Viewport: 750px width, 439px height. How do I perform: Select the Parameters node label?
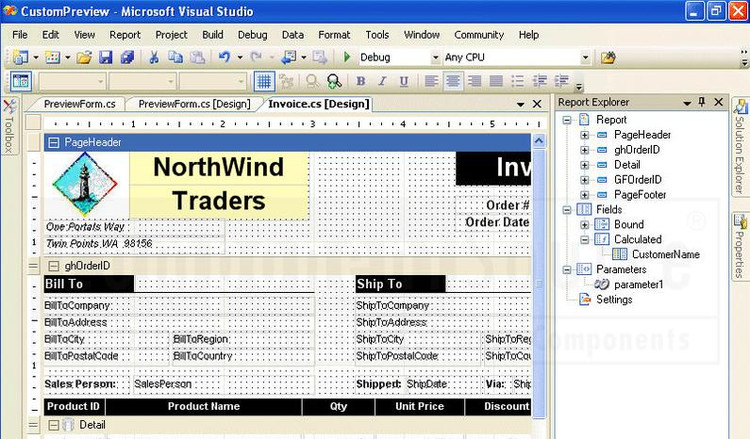621,269
